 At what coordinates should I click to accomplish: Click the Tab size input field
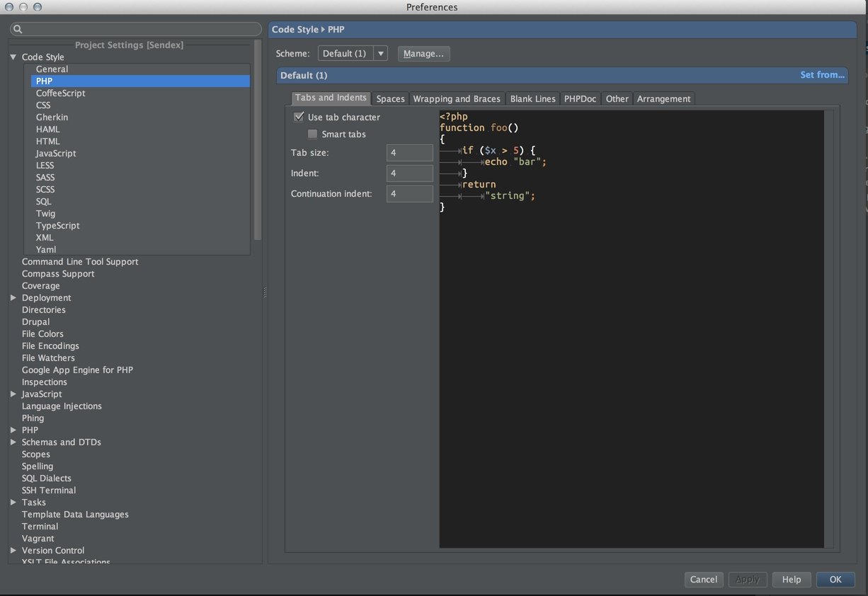click(x=409, y=153)
